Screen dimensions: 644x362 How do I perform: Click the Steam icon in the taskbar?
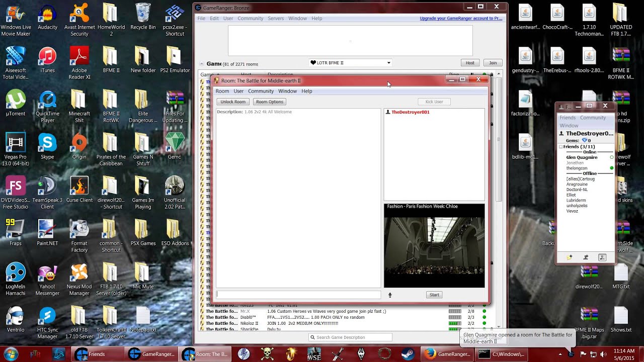(407, 354)
